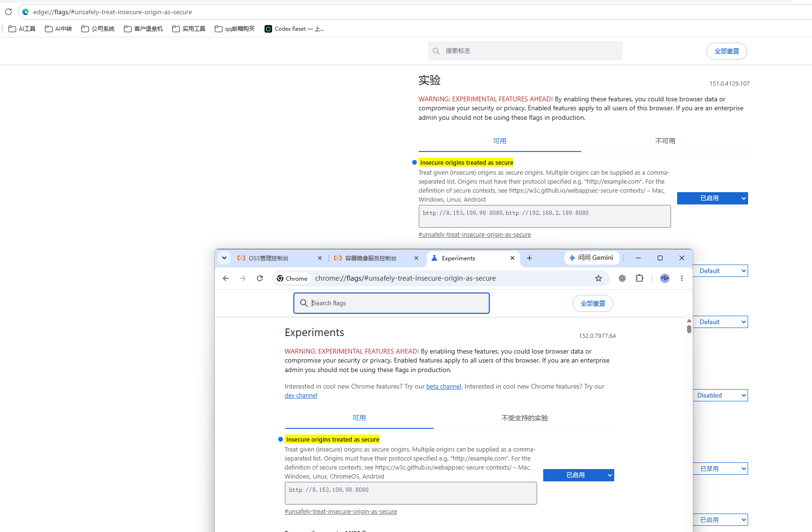Click the swirl extension icon in Chrome toolbar
The image size is (812, 532).
pos(622,278)
